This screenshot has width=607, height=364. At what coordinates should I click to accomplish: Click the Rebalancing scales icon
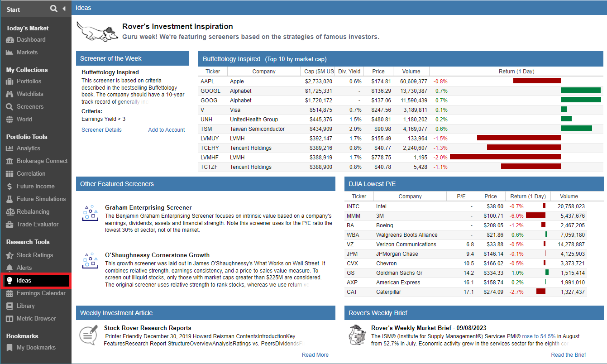tap(10, 212)
